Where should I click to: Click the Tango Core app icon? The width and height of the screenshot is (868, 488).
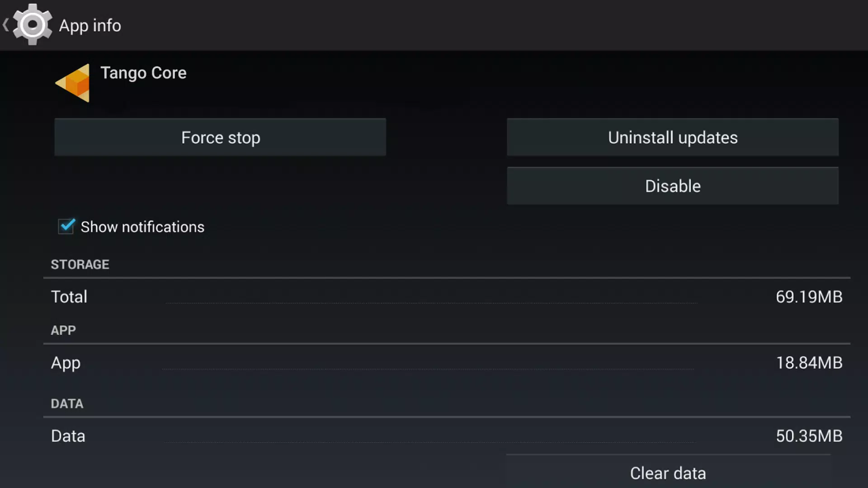click(x=72, y=83)
